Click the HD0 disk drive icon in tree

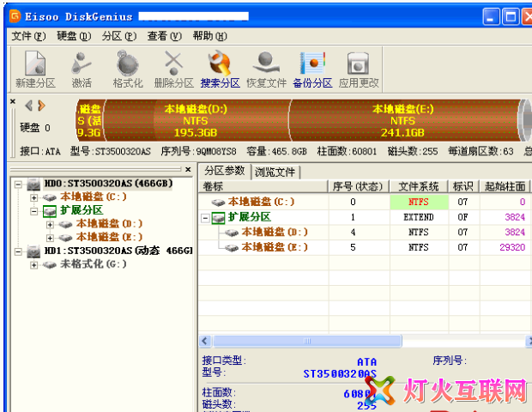33,185
